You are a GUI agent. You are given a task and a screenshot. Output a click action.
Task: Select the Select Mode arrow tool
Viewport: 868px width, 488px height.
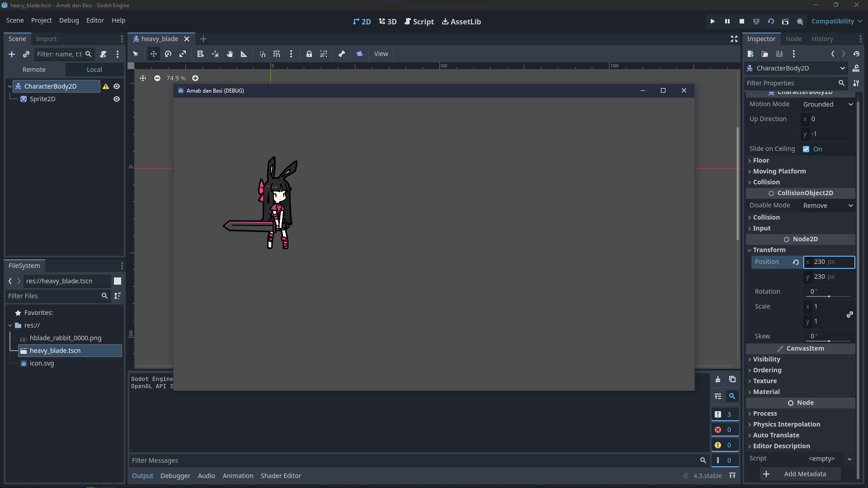tap(136, 54)
